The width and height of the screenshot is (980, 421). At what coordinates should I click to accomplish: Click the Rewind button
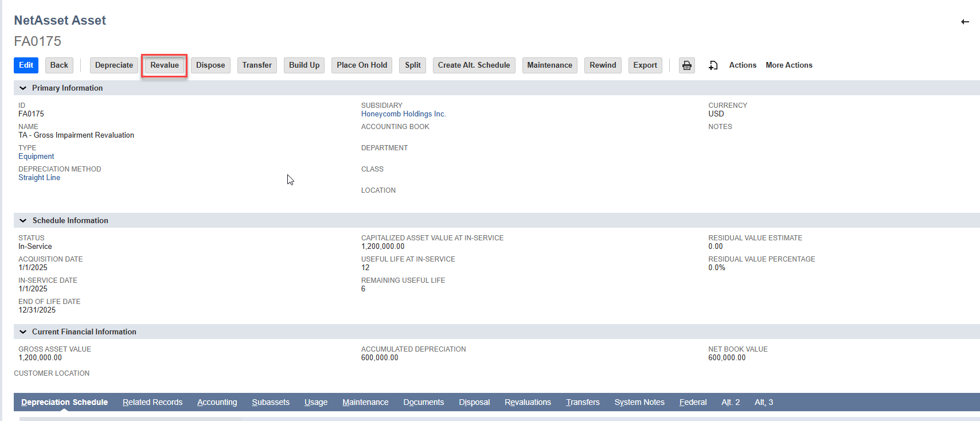pos(602,65)
